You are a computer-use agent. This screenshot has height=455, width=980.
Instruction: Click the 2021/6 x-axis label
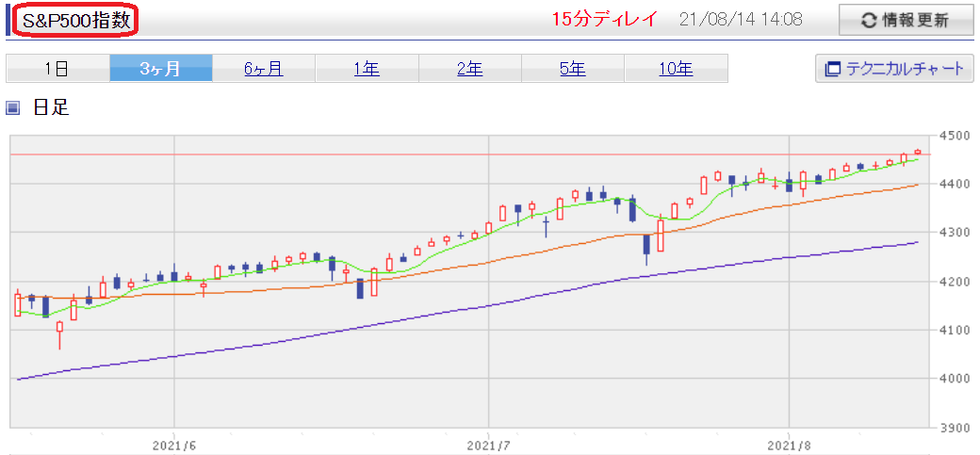point(174,446)
